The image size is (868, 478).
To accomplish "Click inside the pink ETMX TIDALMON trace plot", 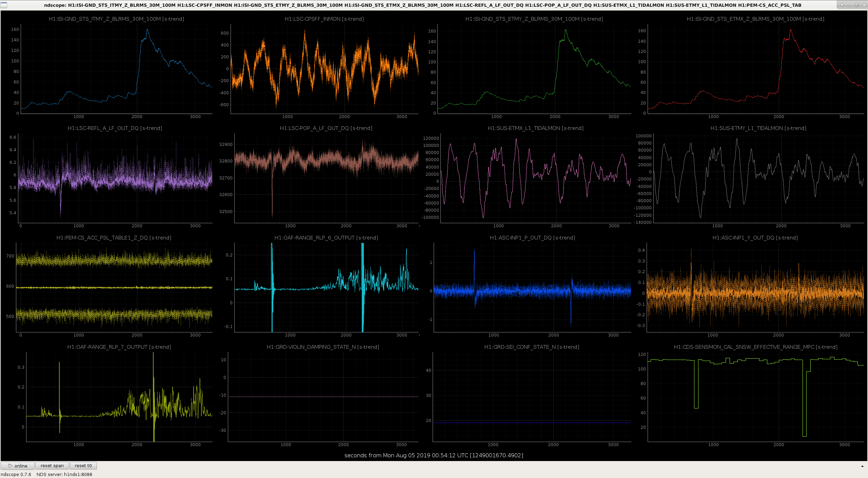I will coord(536,178).
